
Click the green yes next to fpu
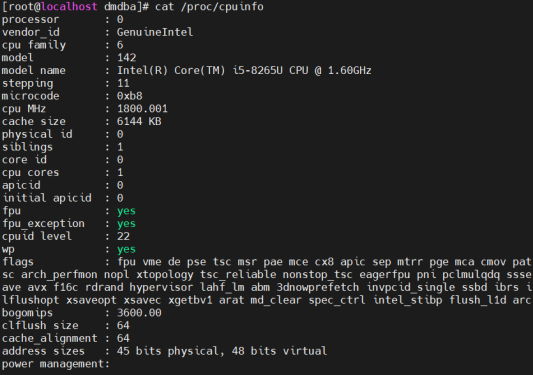126,211
